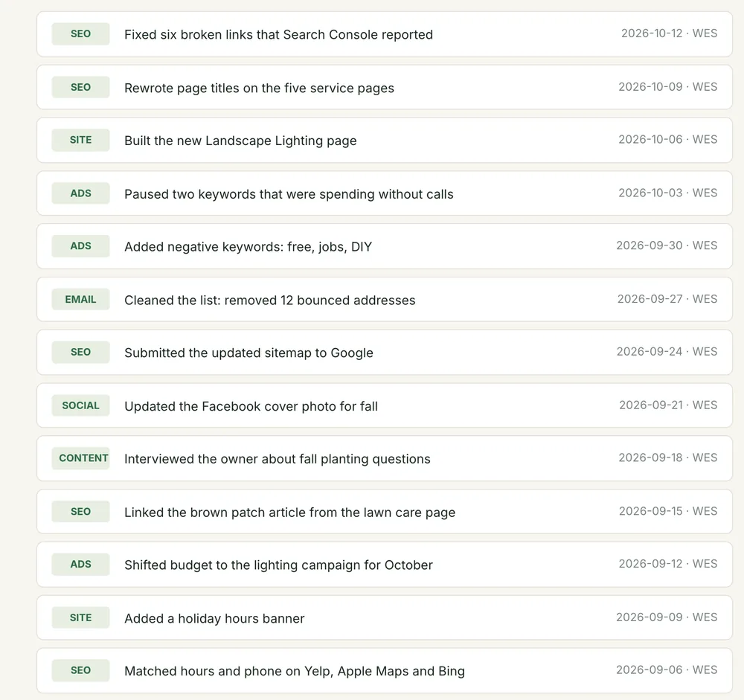Open 'Updated the Facebook cover photo for fall'
The height and width of the screenshot is (700, 744).
tap(251, 407)
